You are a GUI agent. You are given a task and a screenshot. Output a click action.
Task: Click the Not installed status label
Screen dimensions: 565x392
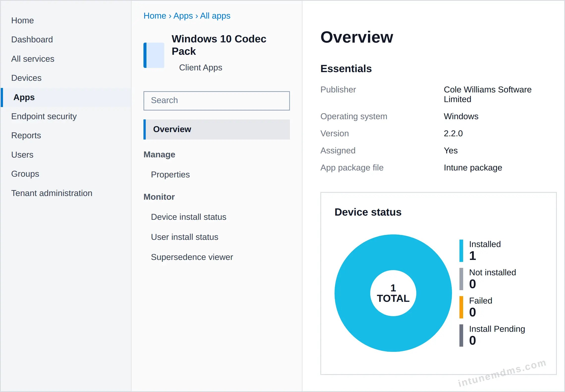pos(493,272)
